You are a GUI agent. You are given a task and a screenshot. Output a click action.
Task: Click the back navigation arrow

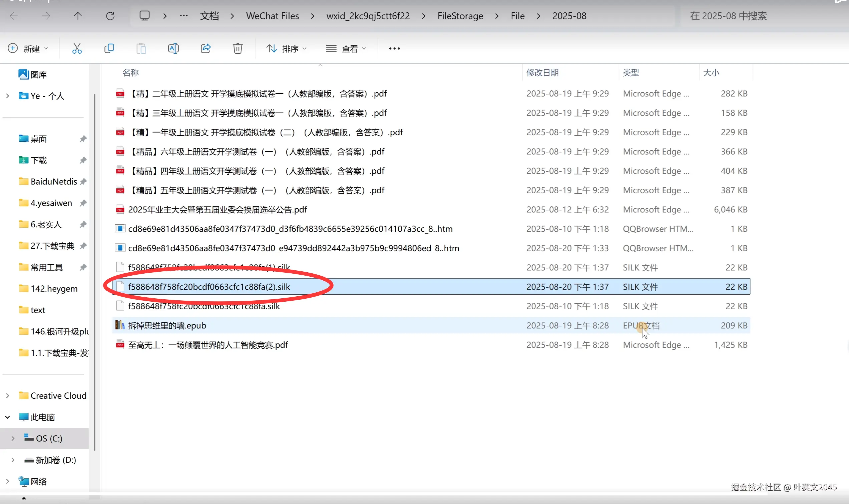point(14,16)
